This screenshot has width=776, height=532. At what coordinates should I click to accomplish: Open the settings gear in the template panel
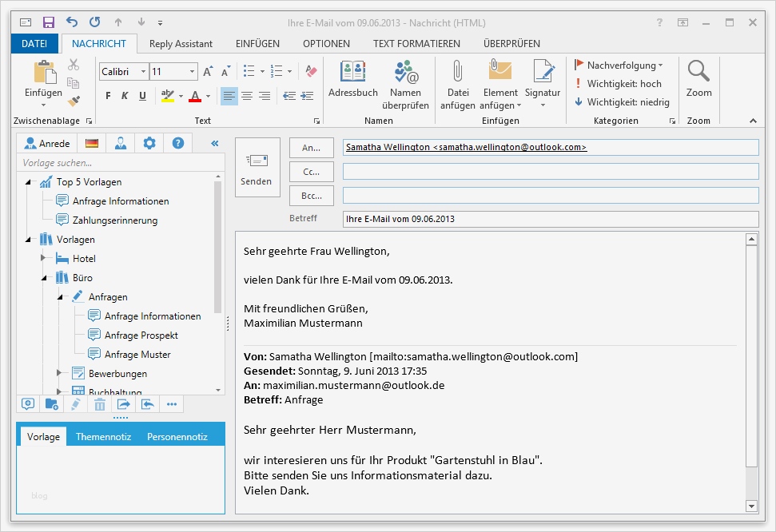[x=149, y=142]
